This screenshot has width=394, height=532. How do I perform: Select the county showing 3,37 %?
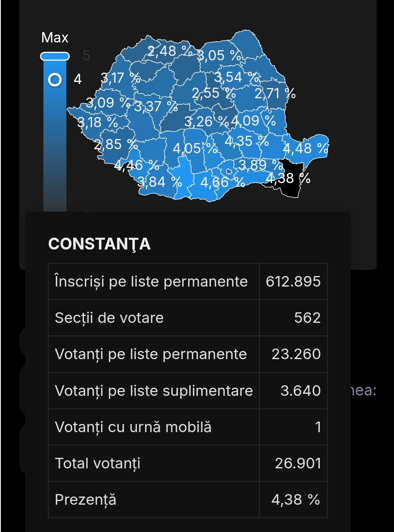156,106
